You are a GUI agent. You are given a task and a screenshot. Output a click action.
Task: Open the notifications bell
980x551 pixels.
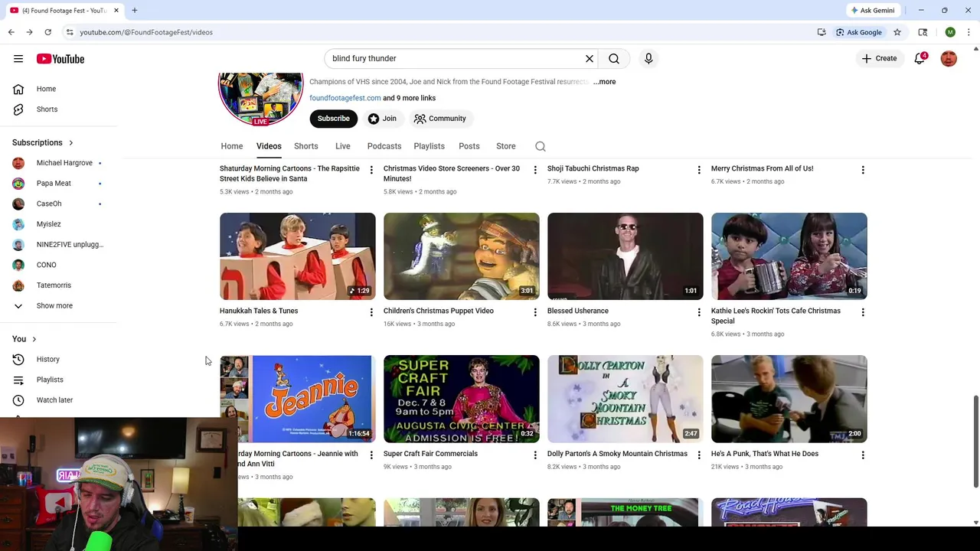[x=920, y=58]
